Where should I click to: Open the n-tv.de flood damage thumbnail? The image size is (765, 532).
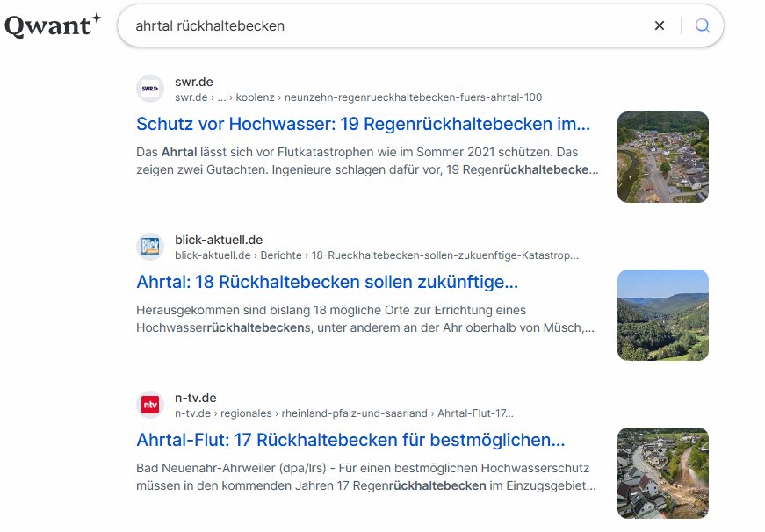click(x=662, y=473)
